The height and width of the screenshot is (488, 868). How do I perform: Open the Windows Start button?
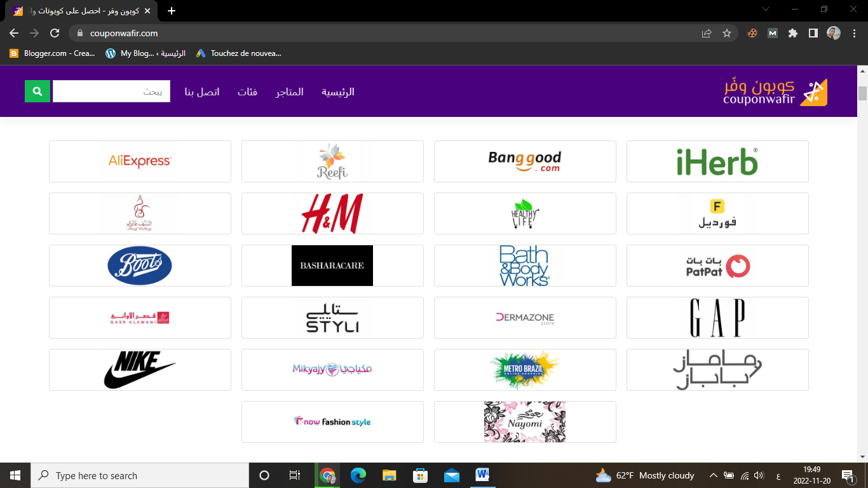click(x=15, y=475)
